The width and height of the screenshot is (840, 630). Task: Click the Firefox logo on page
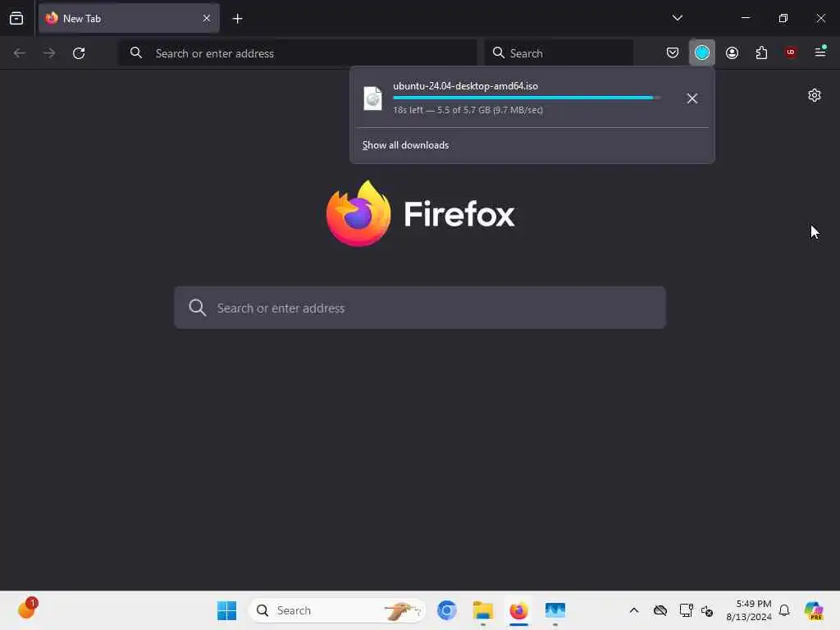tap(420, 214)
